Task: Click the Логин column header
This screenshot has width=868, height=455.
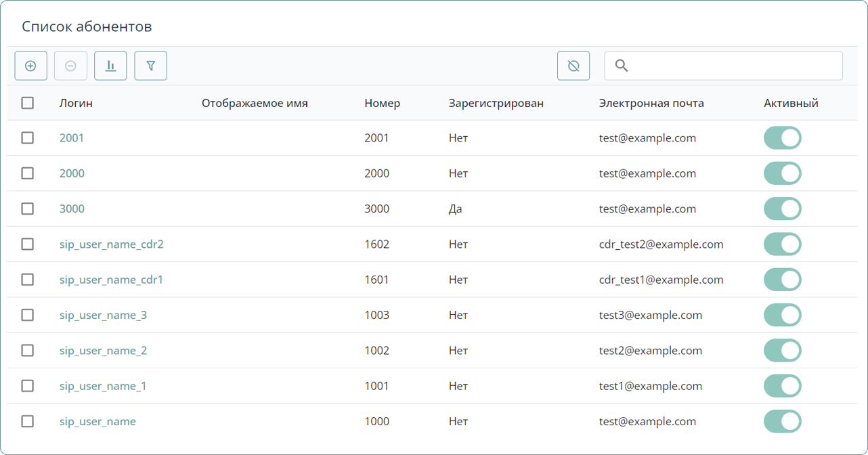Action: point(75,103)
